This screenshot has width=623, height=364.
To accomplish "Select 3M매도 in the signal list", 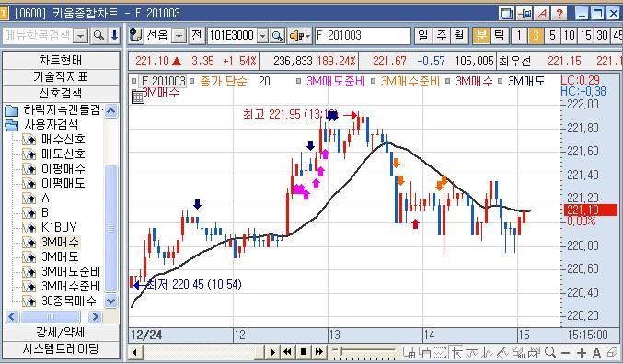I will [60, 256].
